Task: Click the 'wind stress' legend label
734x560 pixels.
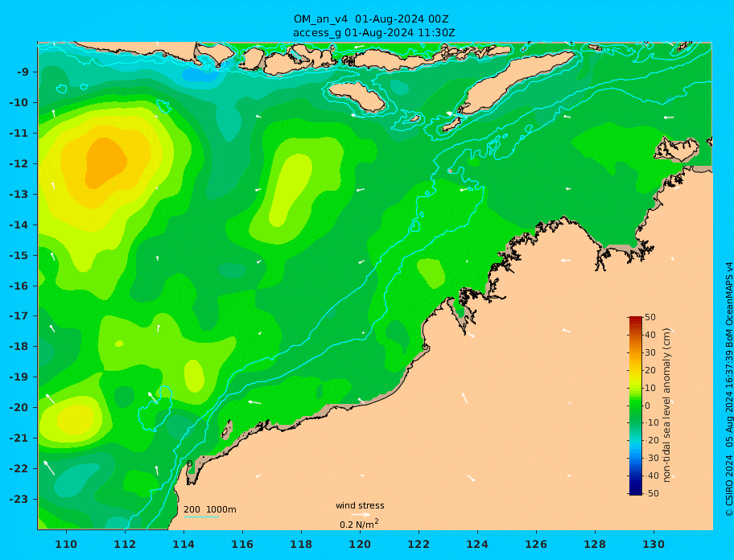Action: point(360,506)
